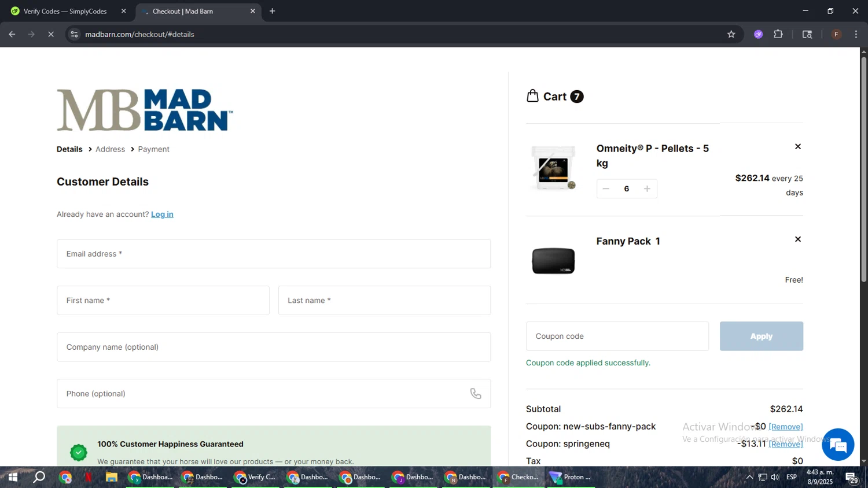Image resolution: width=868 pixels, height=488 pixels.
Task: Remove Omneity P Pellets from cart
Action: tap(798, 146)
